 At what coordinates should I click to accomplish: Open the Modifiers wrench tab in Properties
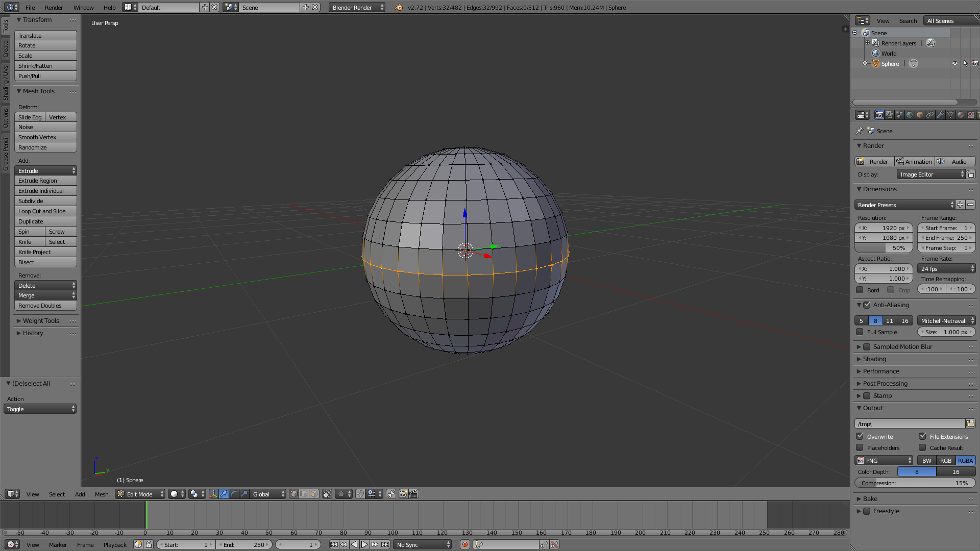(x=940, y=115)
